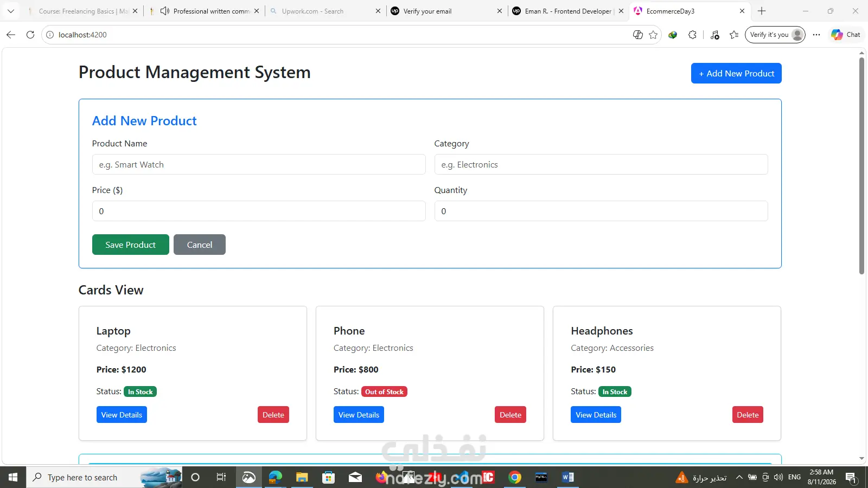Add this page to favorites with star
Viewport: 868px width, 488px height.
point(653,35)
